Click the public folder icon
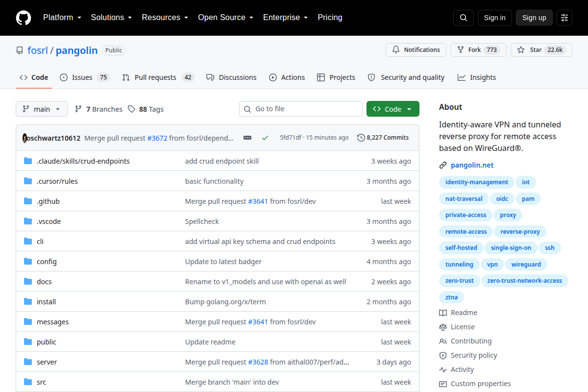Screen dimensions: 588x392 click(28, 342)
